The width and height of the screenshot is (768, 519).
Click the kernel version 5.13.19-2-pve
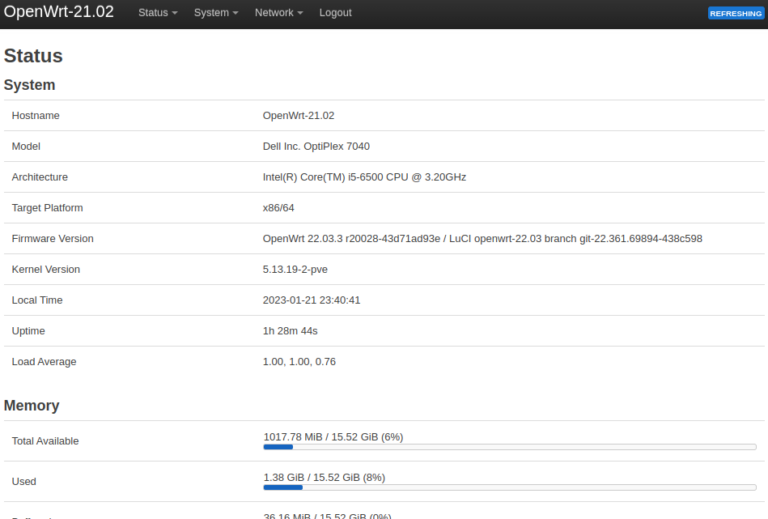[297, 270]
